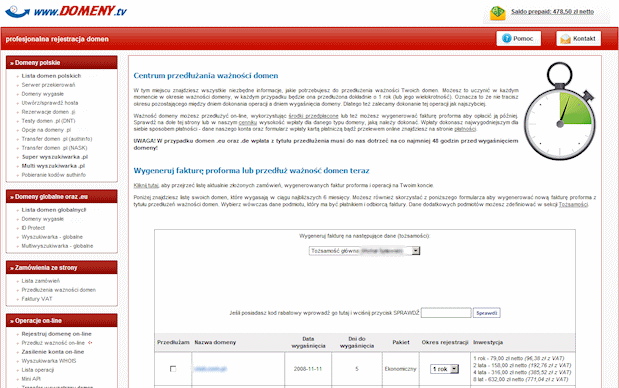Open Zasilenie konta on-line

(53, 352)
